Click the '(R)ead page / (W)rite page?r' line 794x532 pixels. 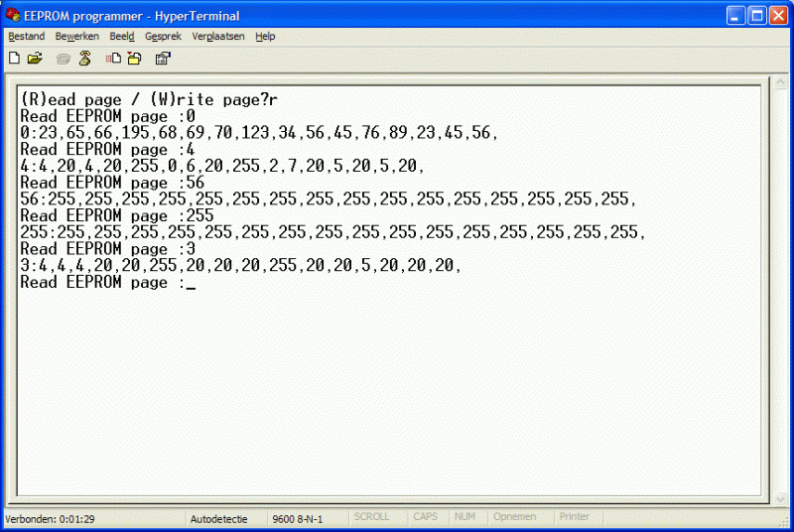[x=149, y=99]
